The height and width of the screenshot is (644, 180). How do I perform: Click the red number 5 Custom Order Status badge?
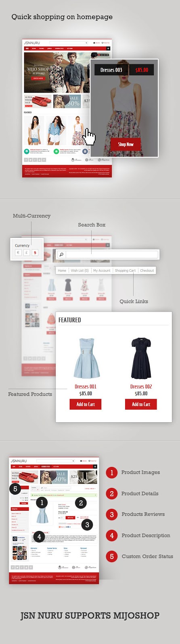[x=112, y=557]
